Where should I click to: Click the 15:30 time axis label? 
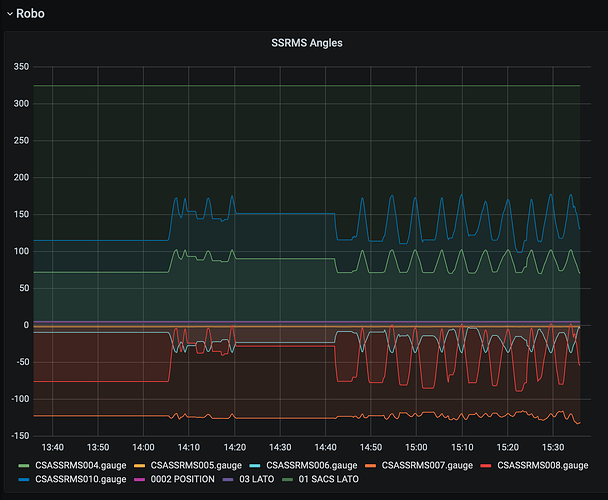(x=553, y=448)
